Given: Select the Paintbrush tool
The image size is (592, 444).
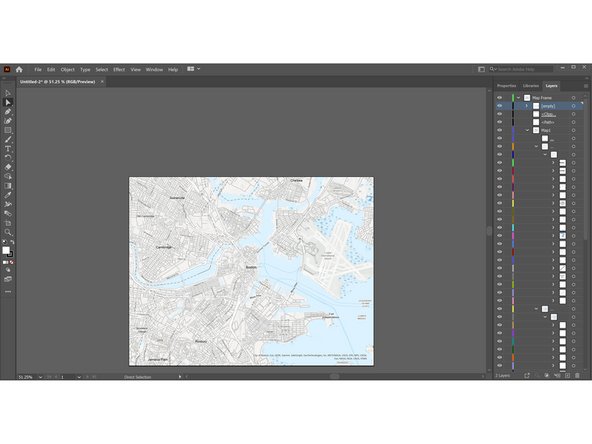Looking at the screenshot, I should pyautogui.click(x=8, y=139).
